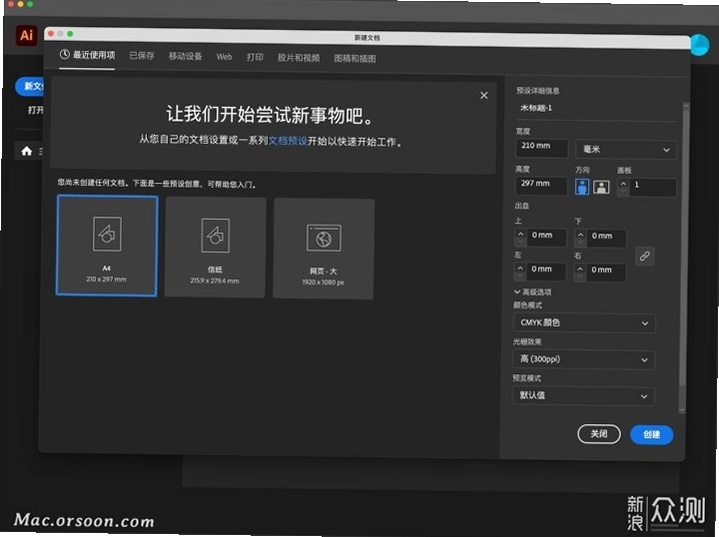Screen dimensions: 719x537
Task: Click the teal profile avatar icon
Action: click(x=699, y=45)
